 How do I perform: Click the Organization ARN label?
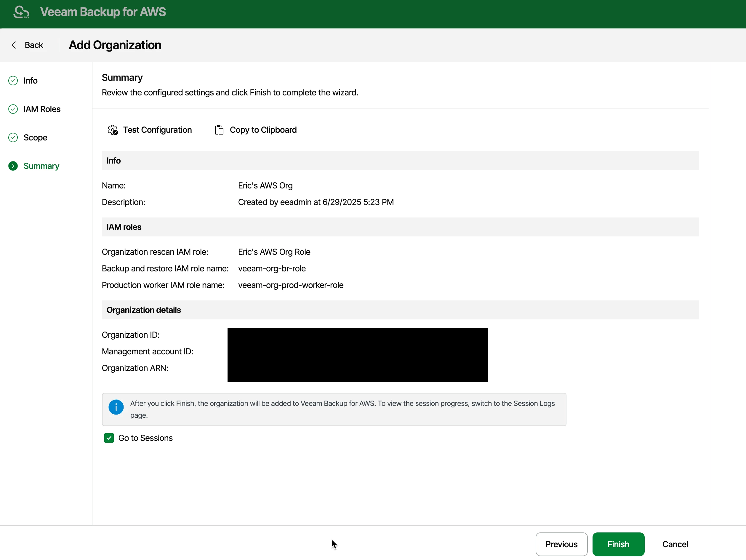point(135,368)
